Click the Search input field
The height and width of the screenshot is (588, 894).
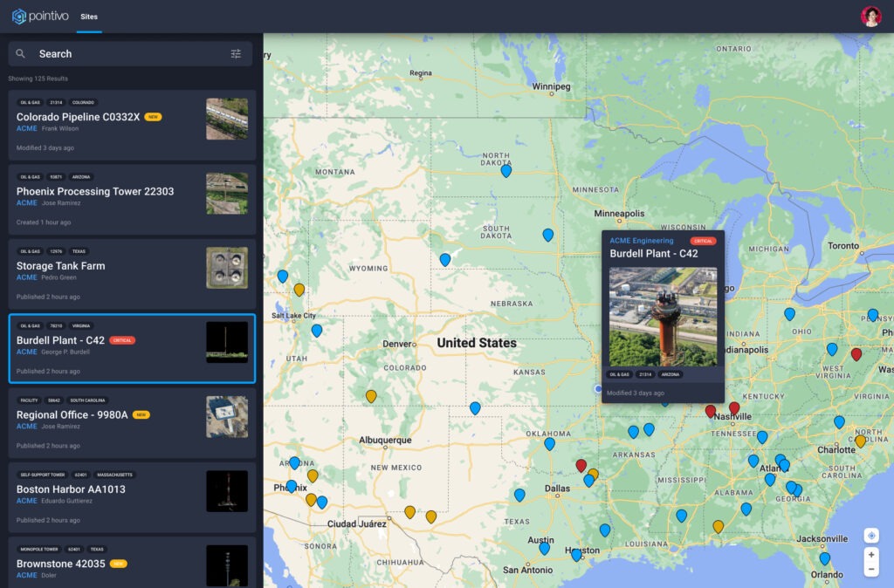point(113,53)
